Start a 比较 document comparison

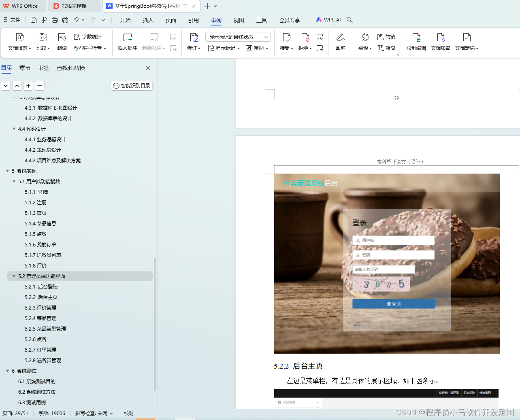tap(43, 40)
